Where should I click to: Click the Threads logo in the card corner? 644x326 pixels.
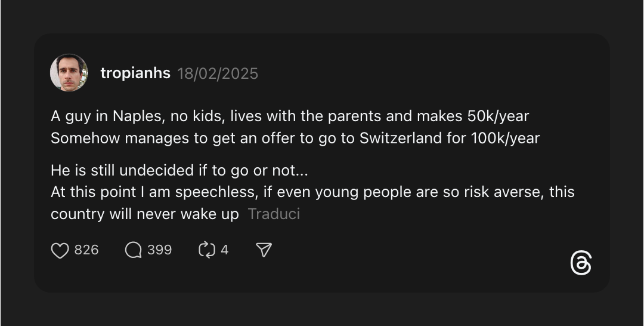coord(581,263)
